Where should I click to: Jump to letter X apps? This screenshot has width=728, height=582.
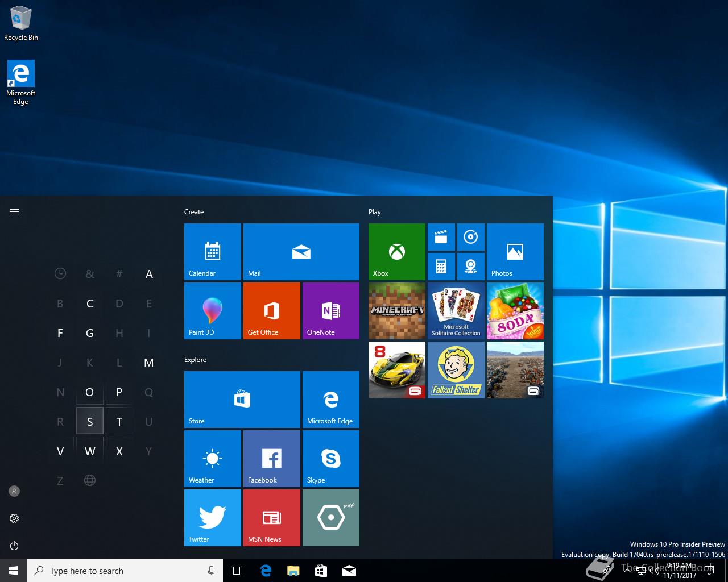pyautogui.click(x=119, y=451)
